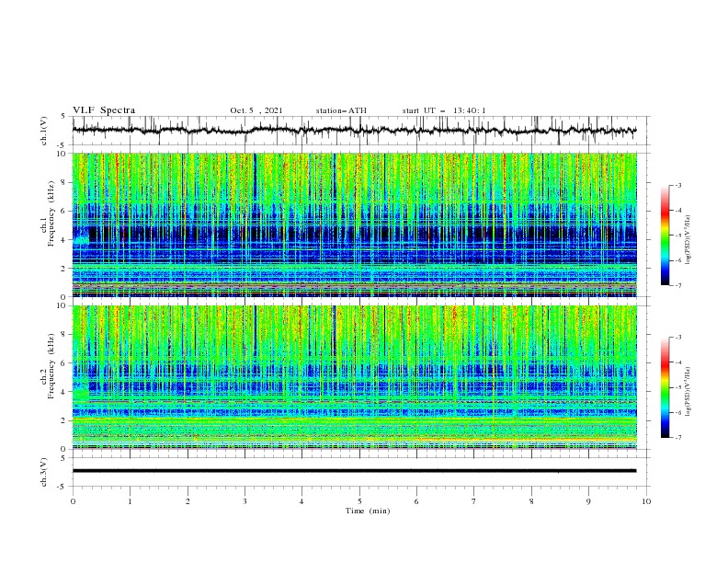Select the date 'Oct. 5 , 2021'

click(256, 110)
